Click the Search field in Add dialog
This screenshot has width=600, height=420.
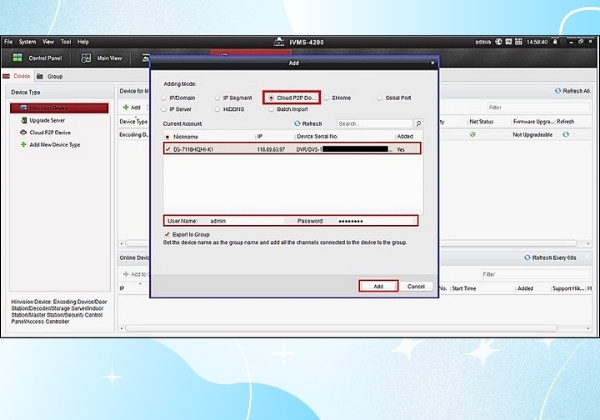tap(375, 124)
